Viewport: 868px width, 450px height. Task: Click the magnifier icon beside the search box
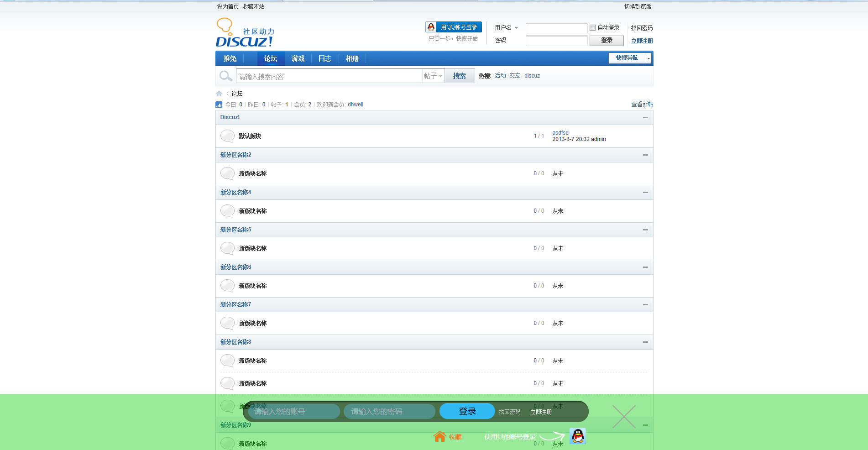pyautogui.click(x=225, y=76)
